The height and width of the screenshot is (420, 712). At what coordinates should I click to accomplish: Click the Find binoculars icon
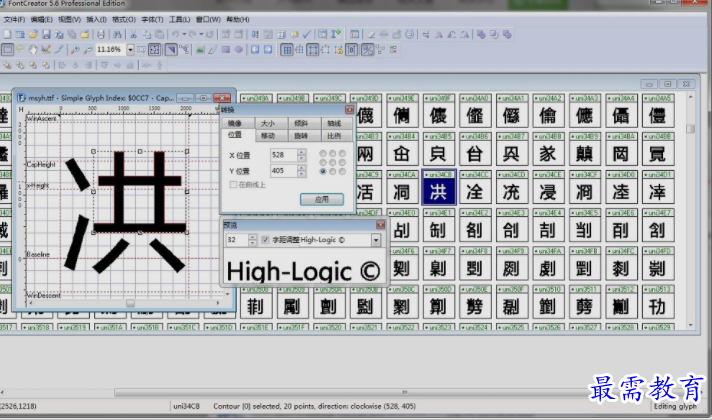coord(117,35)
